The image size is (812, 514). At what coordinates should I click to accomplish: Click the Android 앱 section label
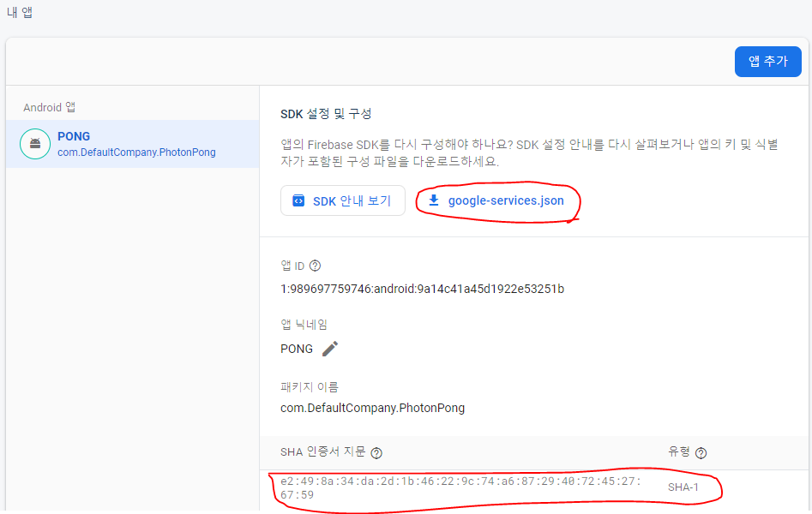point(49,107)
